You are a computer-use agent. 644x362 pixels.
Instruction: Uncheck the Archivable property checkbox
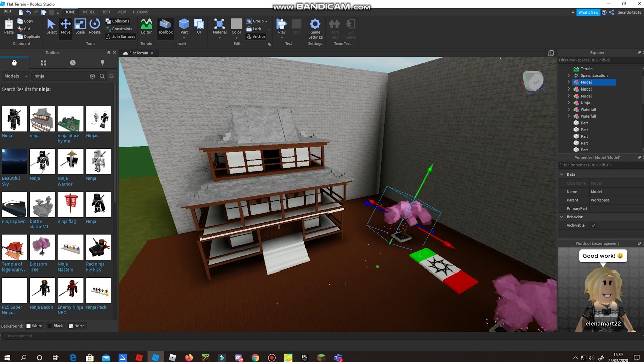[593, 225]
